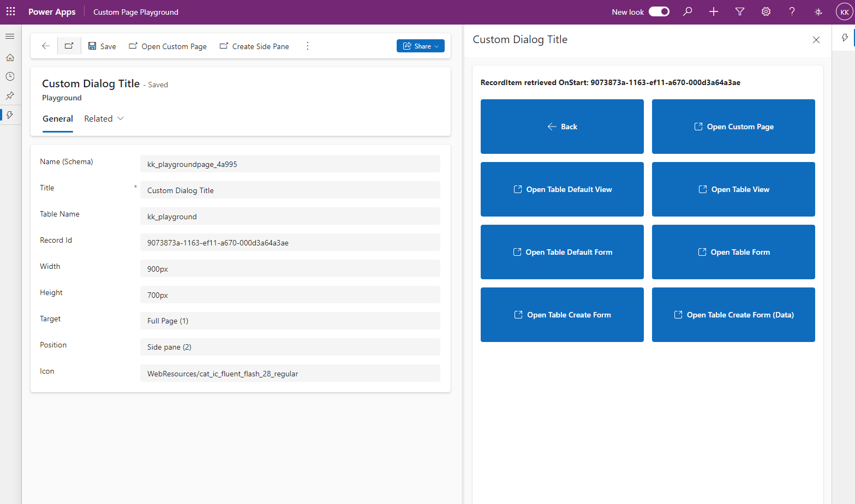Toggle the New look switch off
855x504 pixels.
659,11
